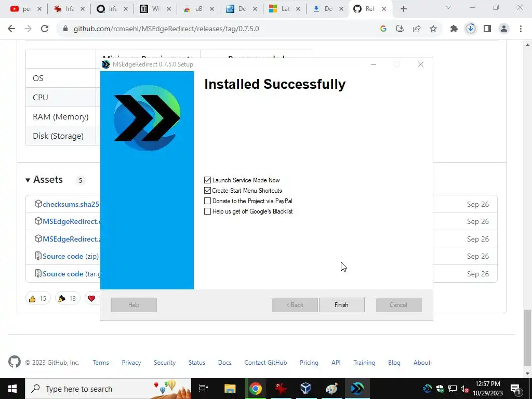
Task: Click the MSEdgeRedirect taskbar icon
Action: (x=357, y=389)
